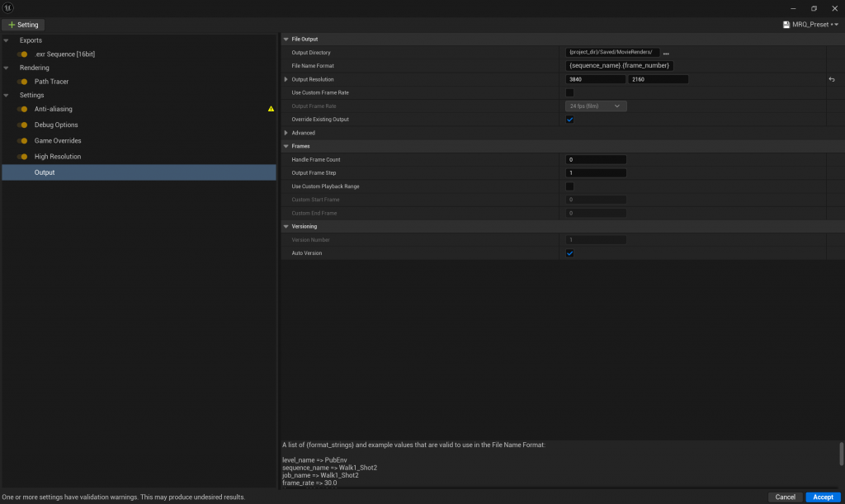
Task: Click 'job_name => Walk1_Shot2' help line
Action: coord(320,475)
